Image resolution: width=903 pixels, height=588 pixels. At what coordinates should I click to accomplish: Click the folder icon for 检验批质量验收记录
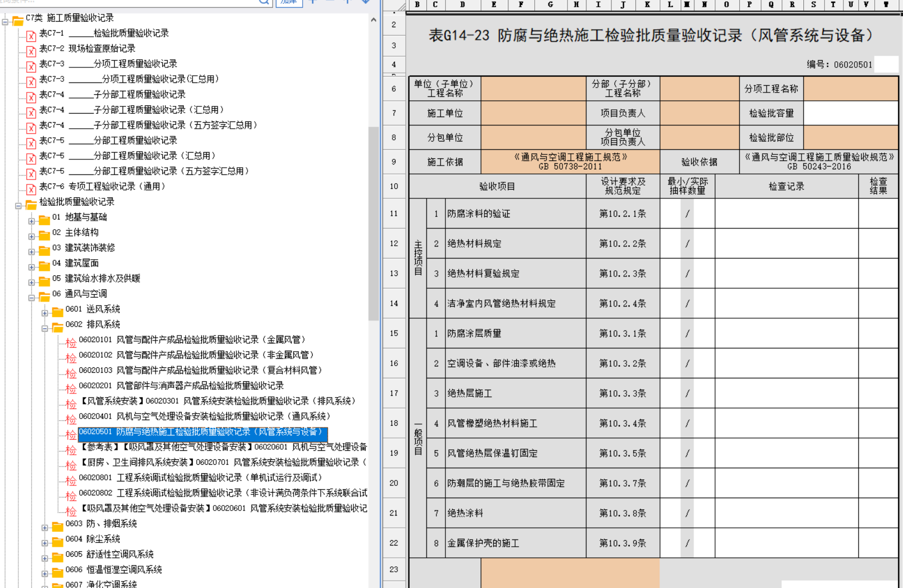coord(31,205)
